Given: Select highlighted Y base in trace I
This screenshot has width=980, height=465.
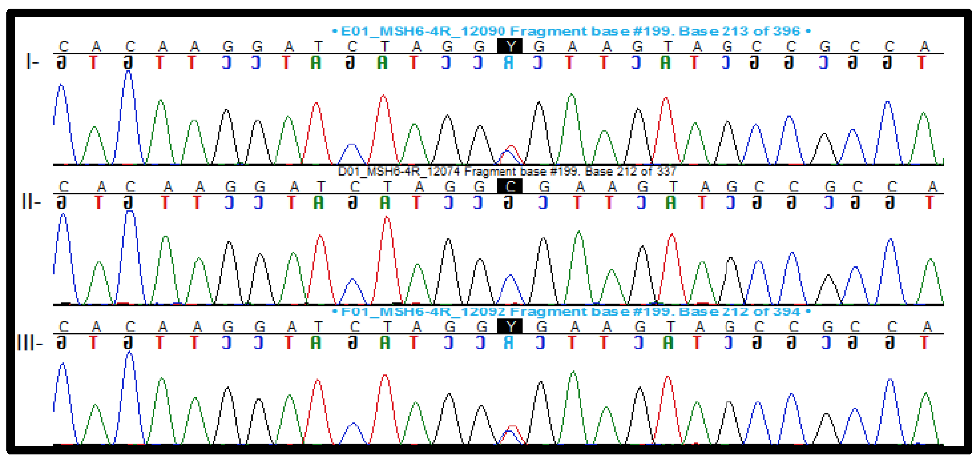Looking at the screenshot, I should click(x=510, y=46).
